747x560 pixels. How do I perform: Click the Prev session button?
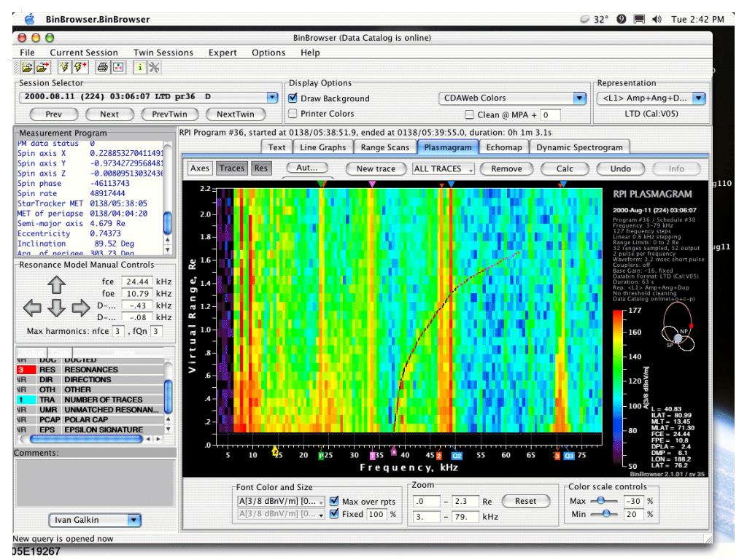54,114
